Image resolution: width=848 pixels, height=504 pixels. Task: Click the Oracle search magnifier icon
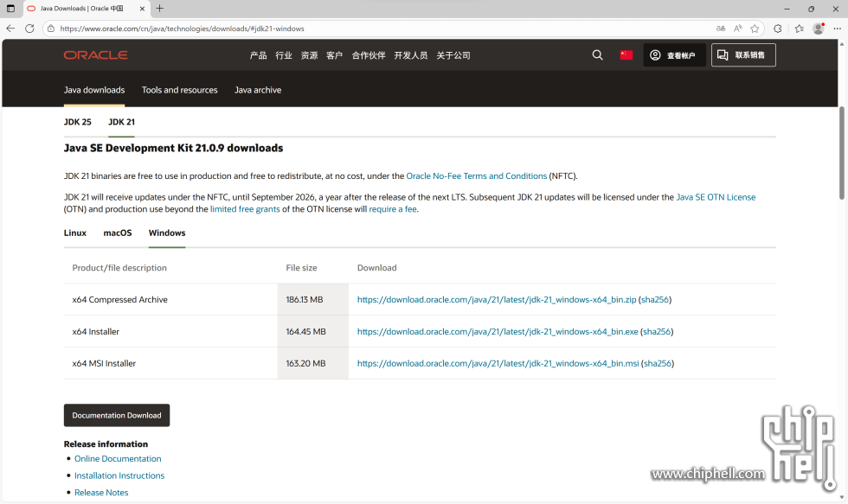click(597, 55)
